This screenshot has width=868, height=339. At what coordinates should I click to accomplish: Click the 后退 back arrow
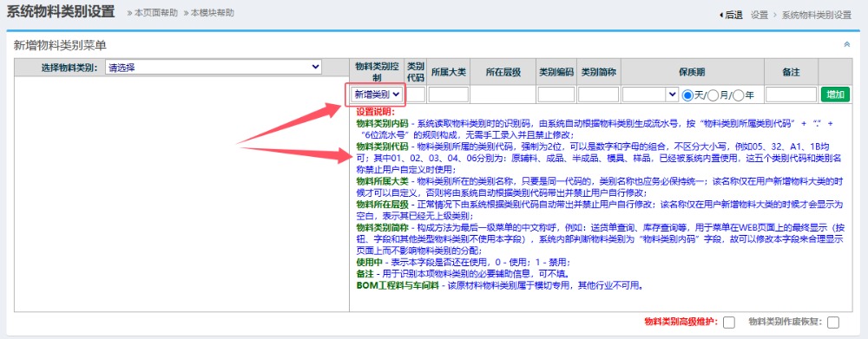(731, 15)
